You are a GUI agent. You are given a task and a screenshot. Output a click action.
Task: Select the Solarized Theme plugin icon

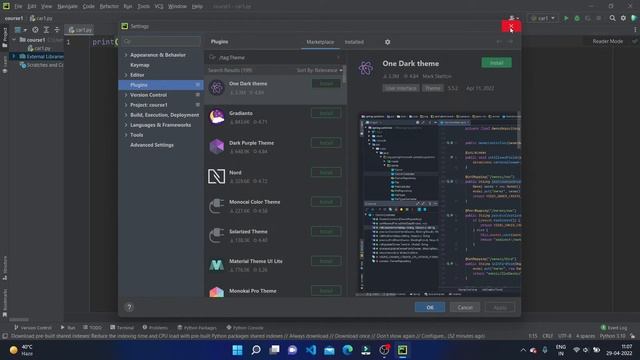tap(217, 236)
